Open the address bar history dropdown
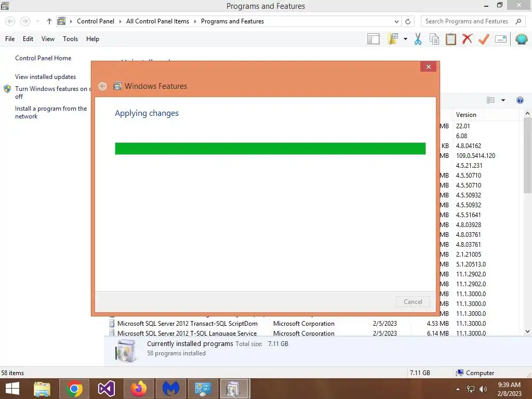Viewport: 532px width, 399px height. pos(396,21)
